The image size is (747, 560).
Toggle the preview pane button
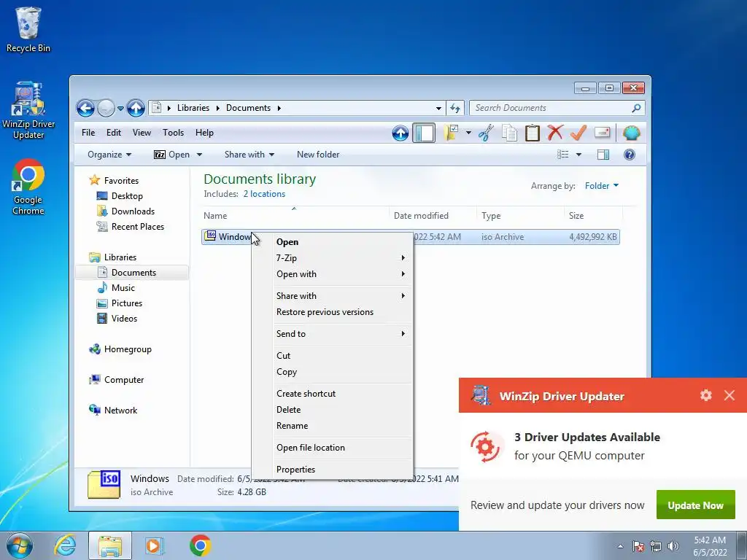click(603, 155)
